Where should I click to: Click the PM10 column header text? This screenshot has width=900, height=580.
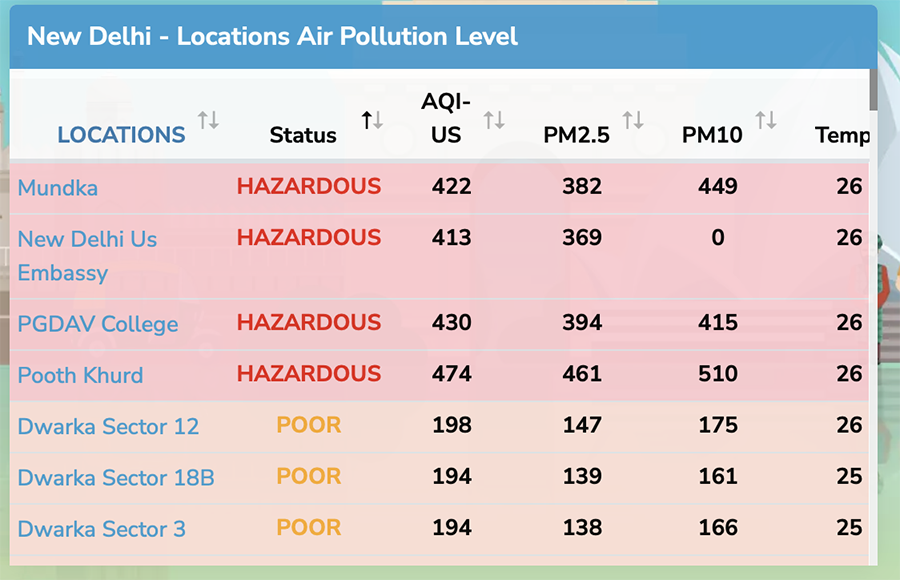coord(712,135)
